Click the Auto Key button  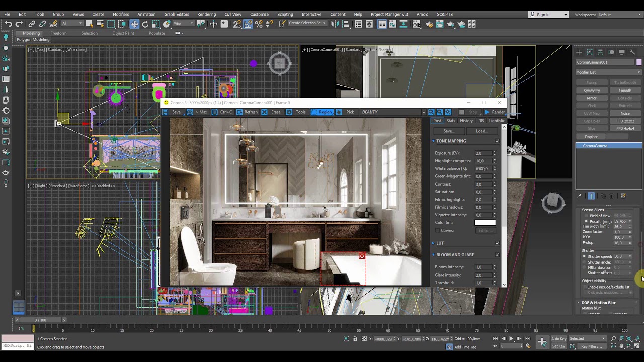click(559, 339)
